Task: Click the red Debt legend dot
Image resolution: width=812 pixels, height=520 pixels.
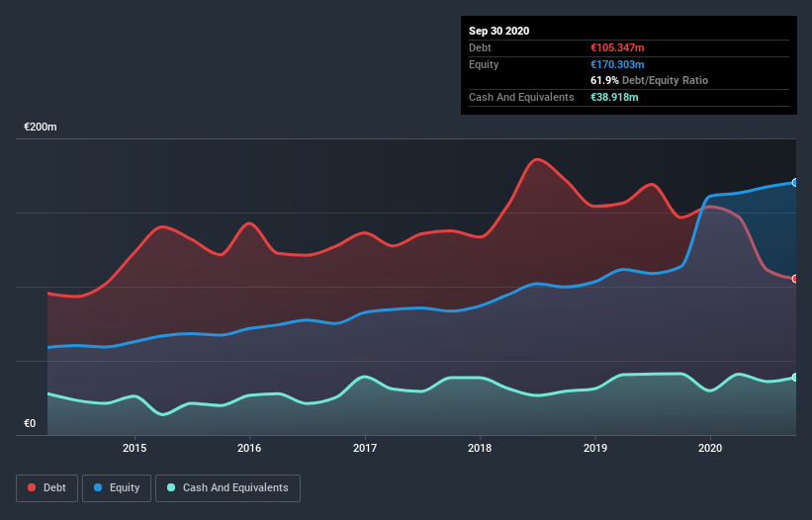Action: (x=32, y=487)
